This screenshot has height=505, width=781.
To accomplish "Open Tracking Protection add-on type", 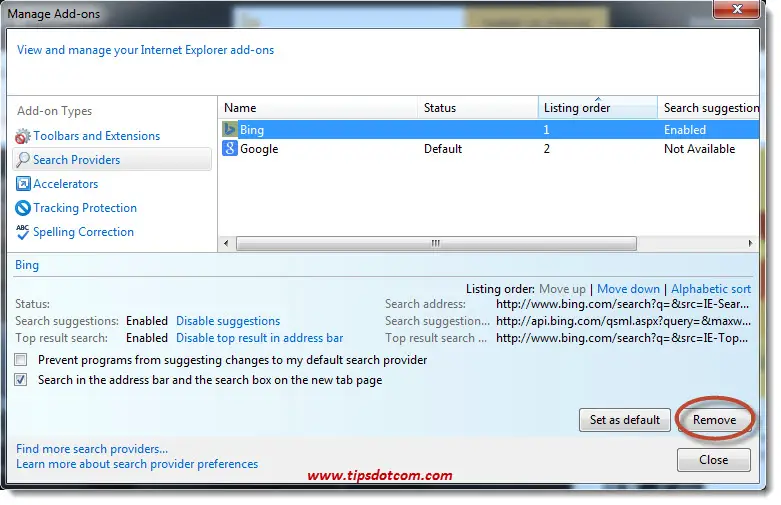I will [85, 208].
